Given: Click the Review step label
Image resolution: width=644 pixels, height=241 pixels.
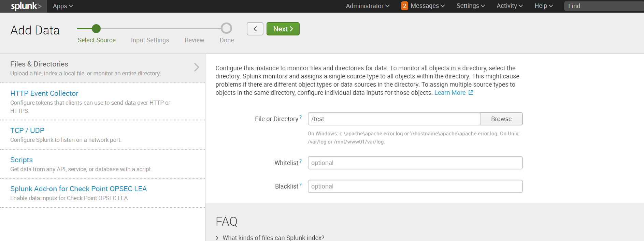Looking at the screenshot, I should (194, 40).
